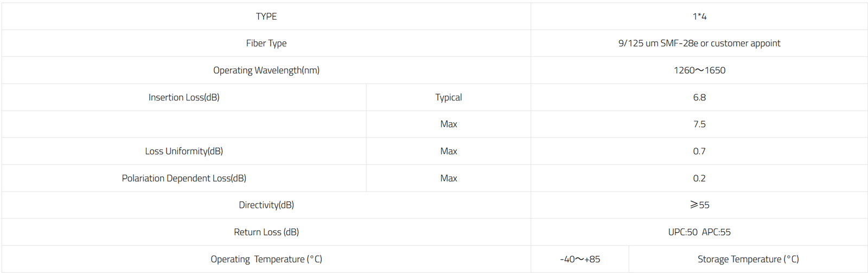Select the 0.7 loss uniformity value
This screenshot has width=868, height=273.
pos(699,151)
